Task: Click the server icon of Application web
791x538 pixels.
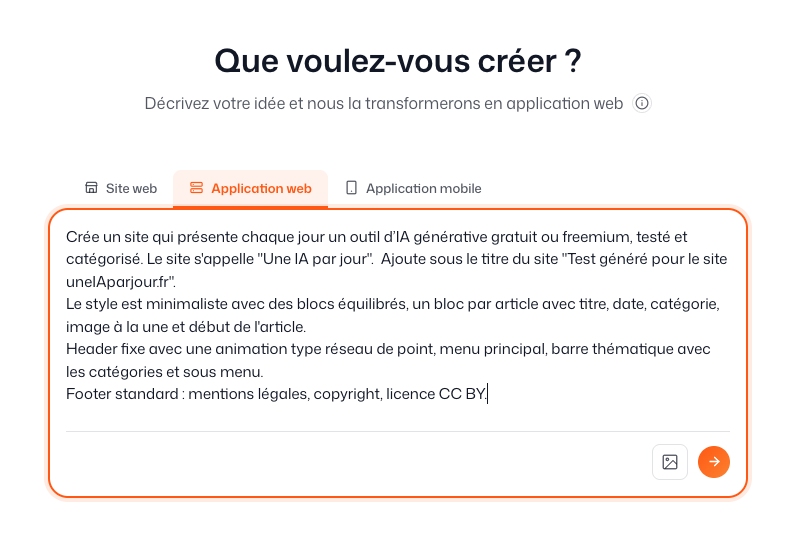Action: click(x=196, y=188)
